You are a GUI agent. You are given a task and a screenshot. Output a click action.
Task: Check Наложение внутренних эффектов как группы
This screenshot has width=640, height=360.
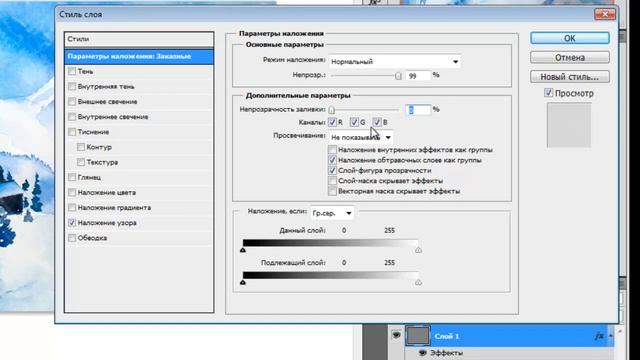(x=332, y=150)
